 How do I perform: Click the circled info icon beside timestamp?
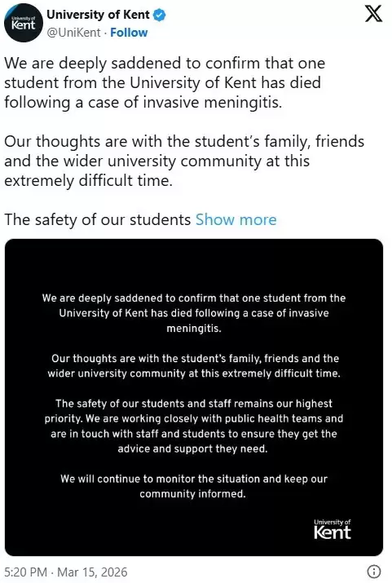pos(373,571)
